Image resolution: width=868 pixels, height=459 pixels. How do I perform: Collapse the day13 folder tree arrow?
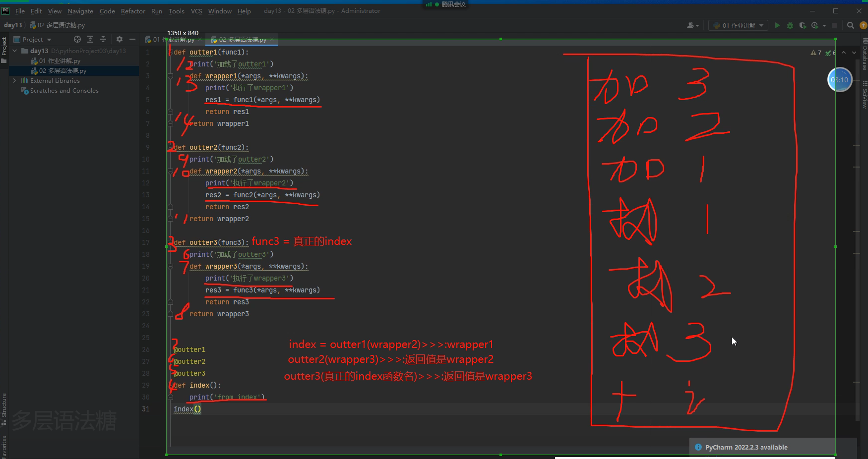click(x=15, y=51)
